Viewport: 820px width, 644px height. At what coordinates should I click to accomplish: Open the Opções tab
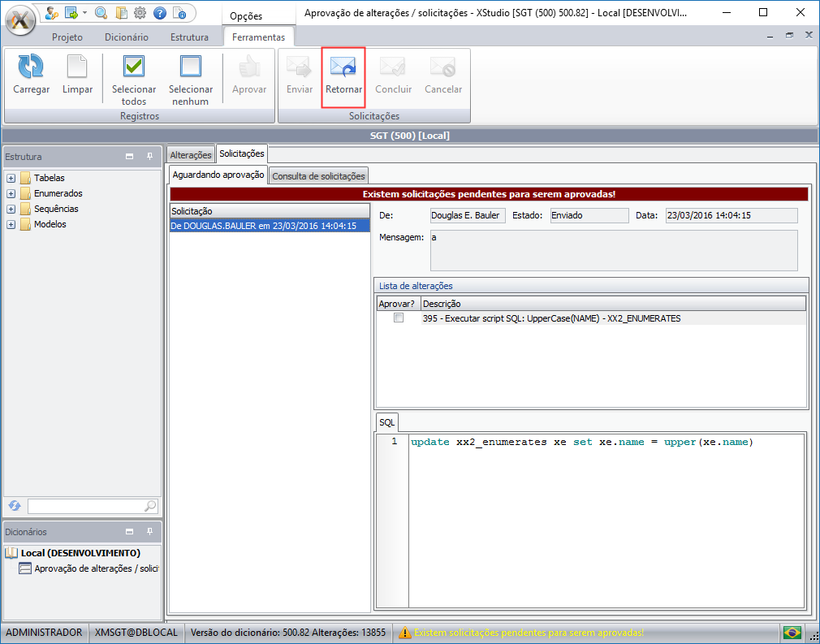pyautogui.click(x=246, y=16)
